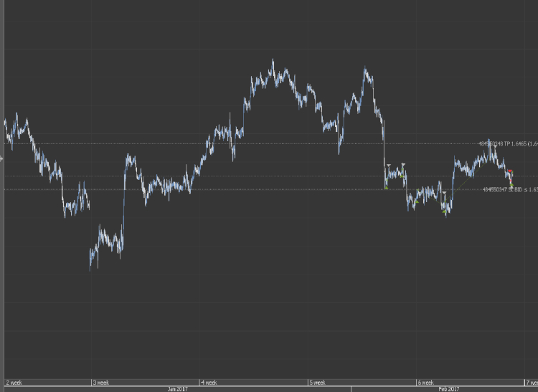This screenshot has width=538, height=392.
Task: Click the "2 week" time axis label
Action: click(x=14, y=383)
